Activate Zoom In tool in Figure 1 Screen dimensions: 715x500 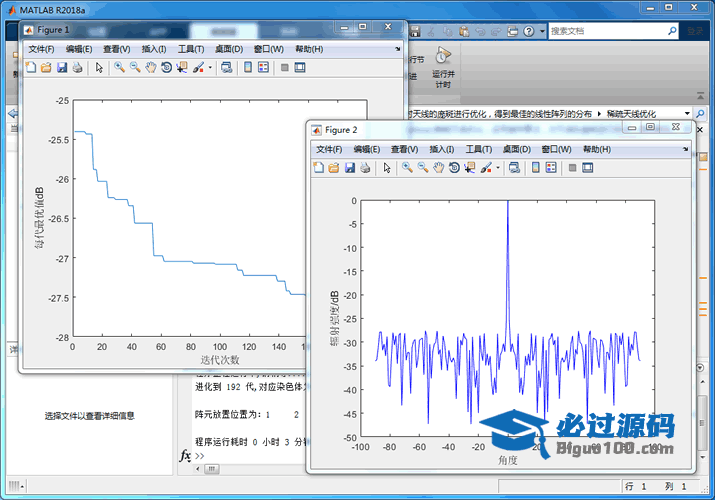tap(119, 67)
